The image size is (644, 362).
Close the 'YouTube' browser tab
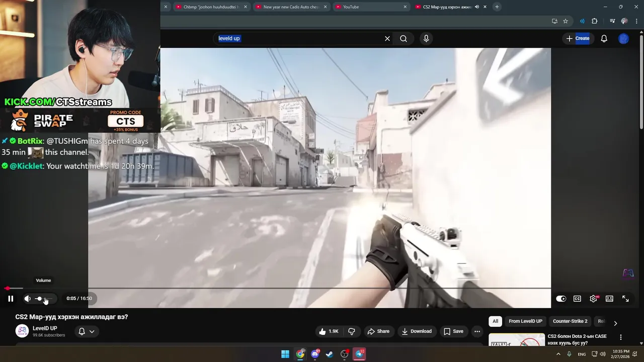coord(405,7)
